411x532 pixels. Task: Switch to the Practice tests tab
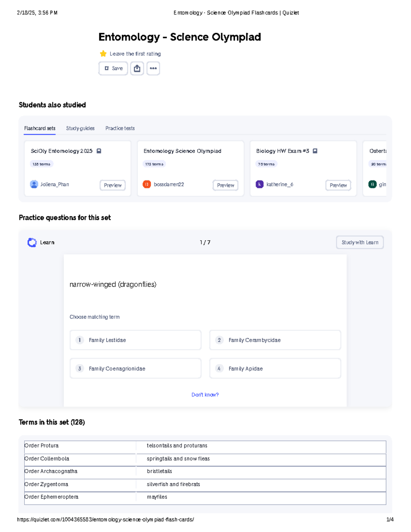tap(120, 128)
